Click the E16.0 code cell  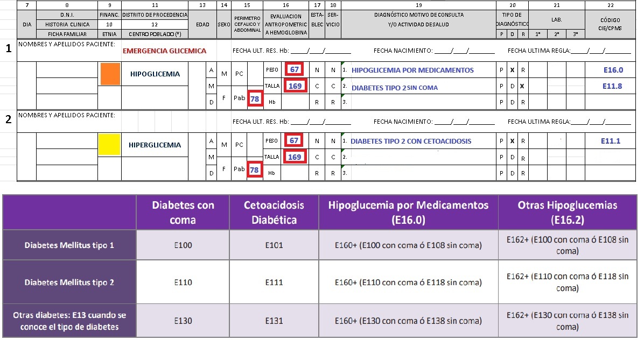click(x=613, y=70)
